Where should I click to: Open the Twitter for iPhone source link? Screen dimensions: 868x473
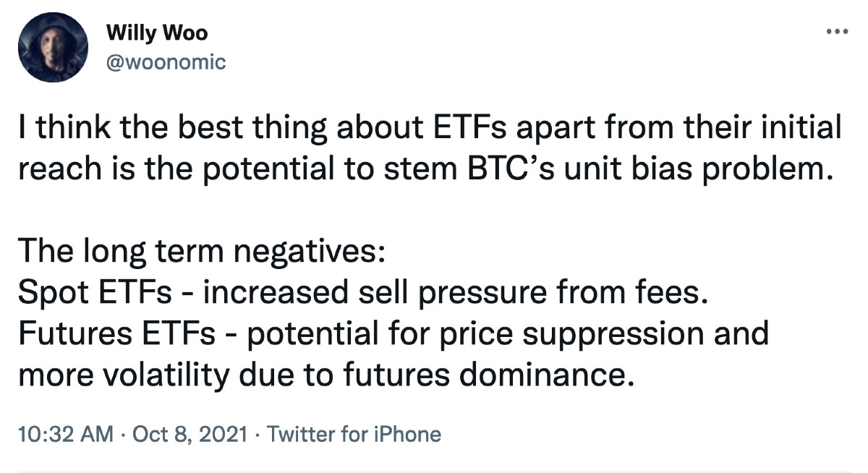(354, 434)
